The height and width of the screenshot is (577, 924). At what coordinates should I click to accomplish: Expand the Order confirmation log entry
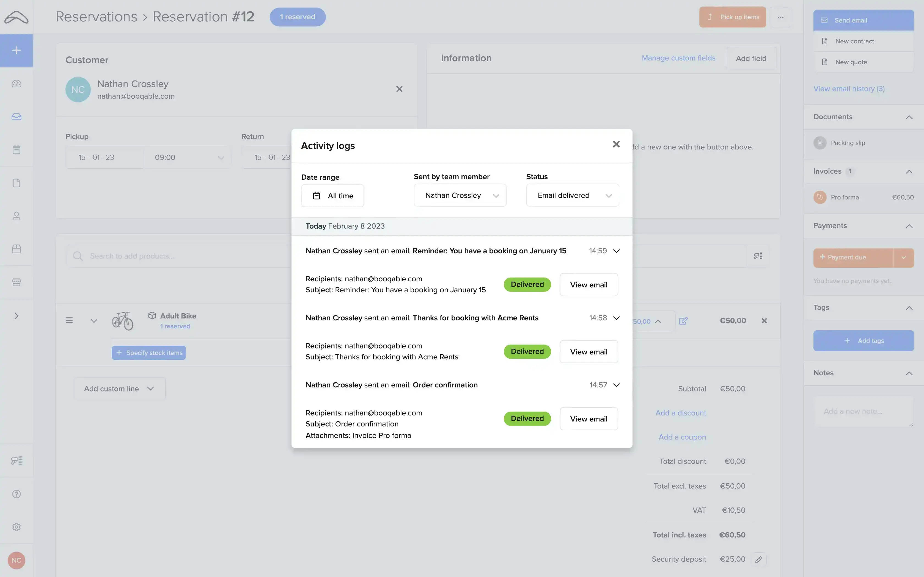pos(616,385)
